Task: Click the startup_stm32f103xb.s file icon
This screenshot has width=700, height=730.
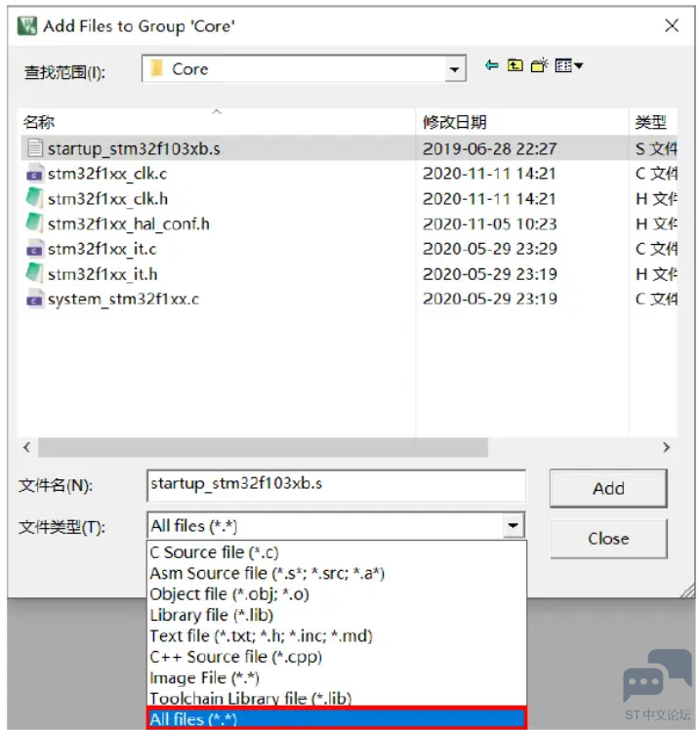Action: pos(35,148)
